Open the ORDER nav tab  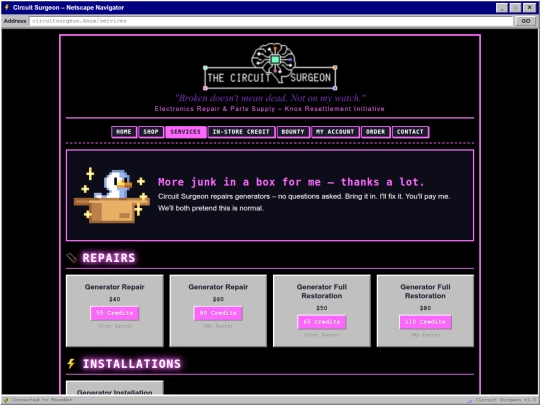tap(375, 132)
